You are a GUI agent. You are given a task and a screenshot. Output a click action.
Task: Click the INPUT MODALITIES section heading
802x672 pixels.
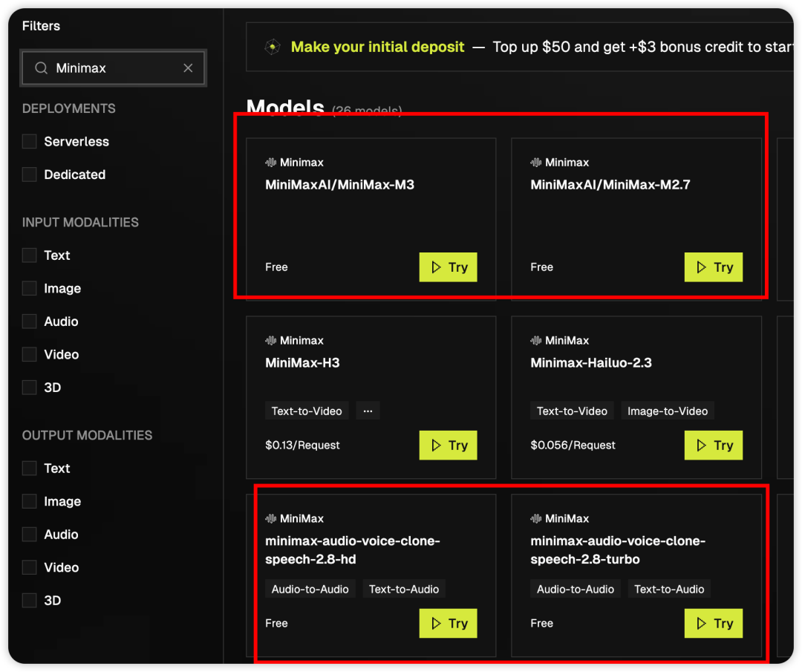80,223
